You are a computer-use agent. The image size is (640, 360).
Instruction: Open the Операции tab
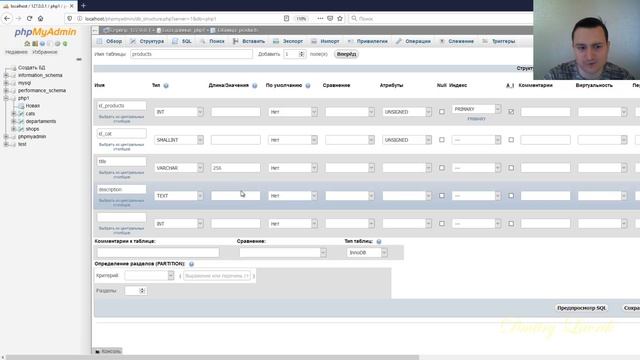413,41
